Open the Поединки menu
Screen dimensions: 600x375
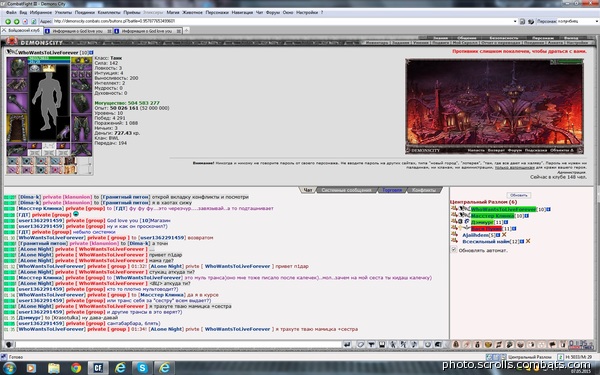[85, 13]
